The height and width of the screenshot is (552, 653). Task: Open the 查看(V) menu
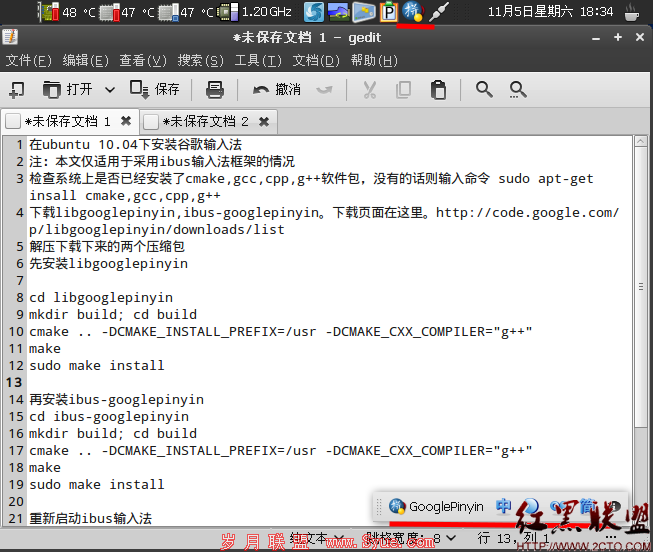point(142,61)
